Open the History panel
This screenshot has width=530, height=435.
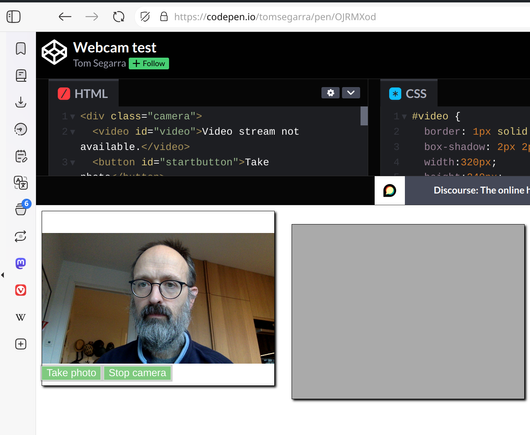[21, 129]
